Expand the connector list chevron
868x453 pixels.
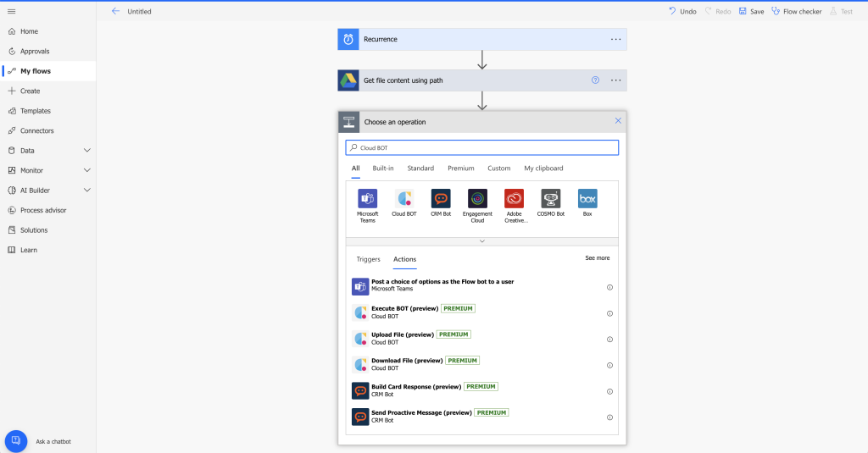pyautogui.click(x=482, y=241)
